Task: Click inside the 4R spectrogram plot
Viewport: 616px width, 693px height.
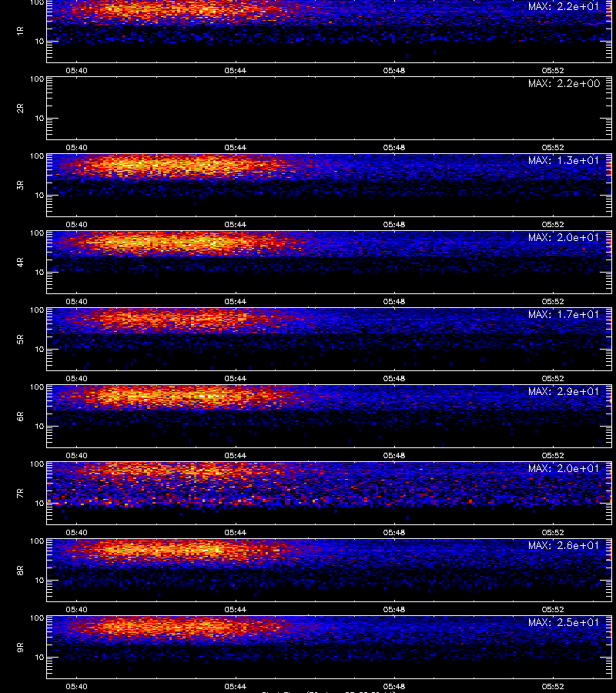Action: pyautogui.click(x=329, y=262)
